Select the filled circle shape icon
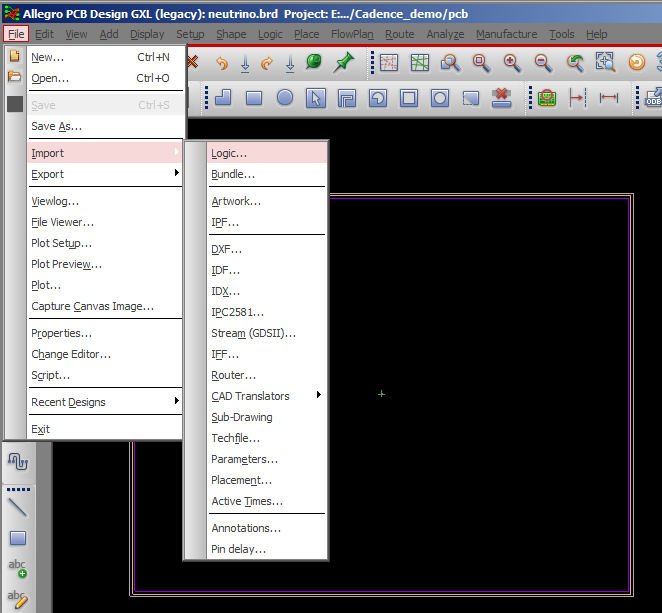This screenshot has height=613, width=662. click(285, 98)
